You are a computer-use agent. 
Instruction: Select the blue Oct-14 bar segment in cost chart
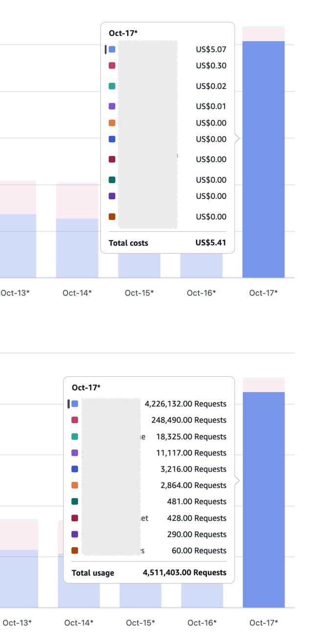77,248
